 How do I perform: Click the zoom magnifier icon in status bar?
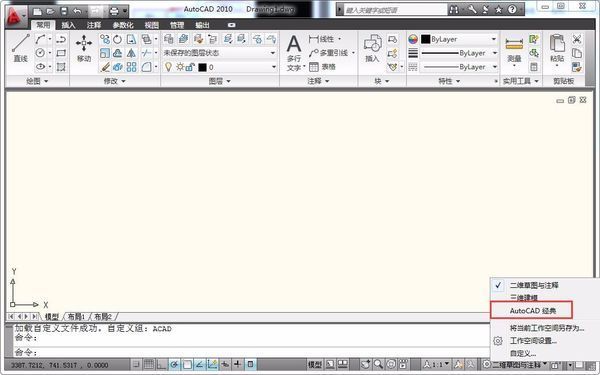(x=378, y=364)
